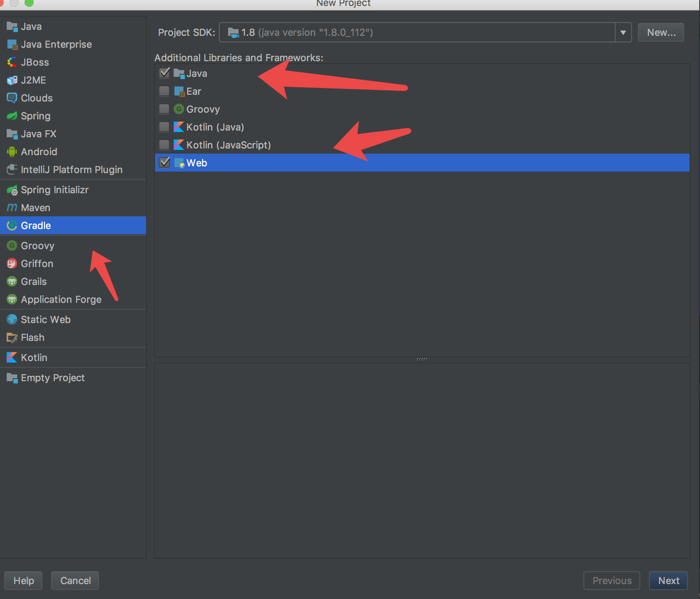Click the Help button
Viewport: 700px width, 599px height.
click(x=23, y=581)
